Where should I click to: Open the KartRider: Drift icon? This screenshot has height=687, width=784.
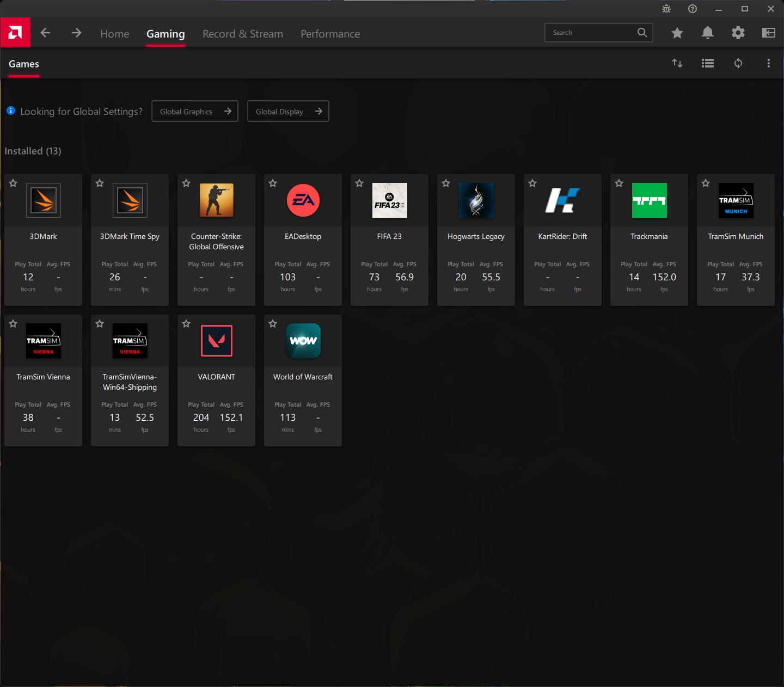(563, 200)
